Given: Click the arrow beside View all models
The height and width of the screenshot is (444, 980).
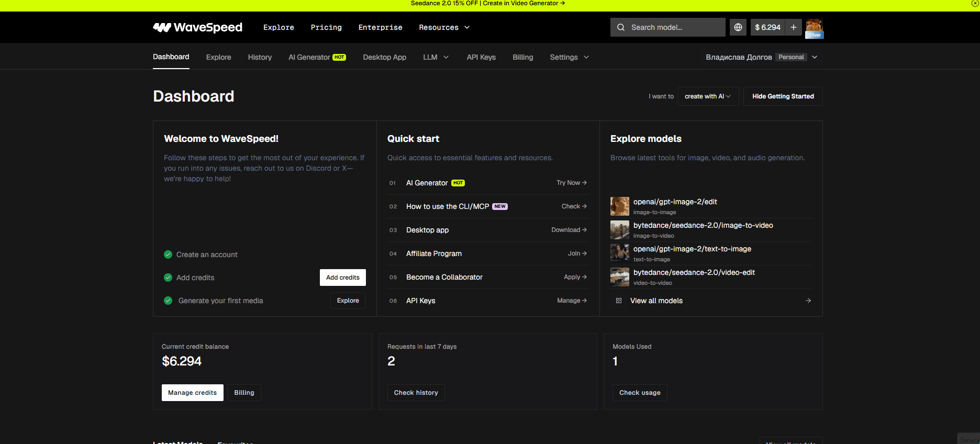Looking at the screenshot, I should 808,301.
